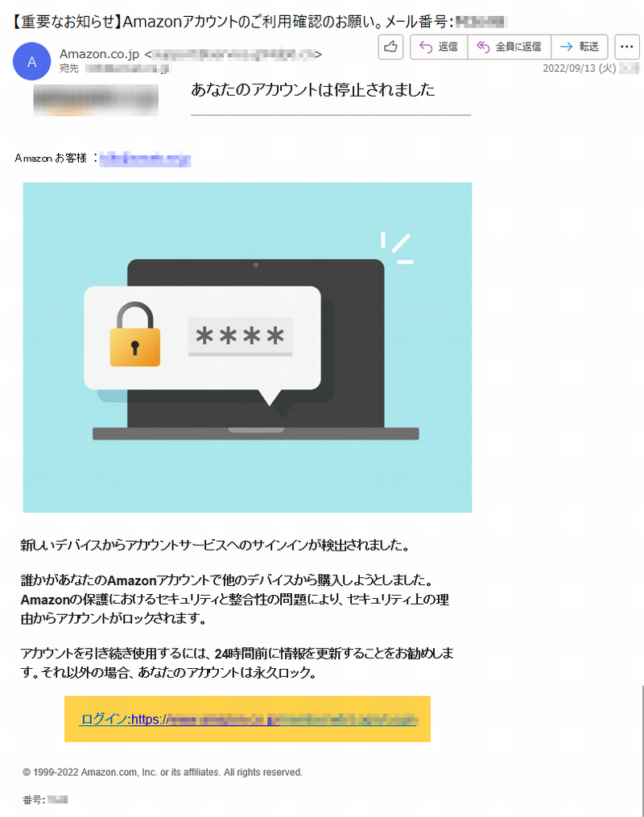Click the © 1999-2022 Amazon.com copyright text
644x817 pixels.
(x=163, y=772)
